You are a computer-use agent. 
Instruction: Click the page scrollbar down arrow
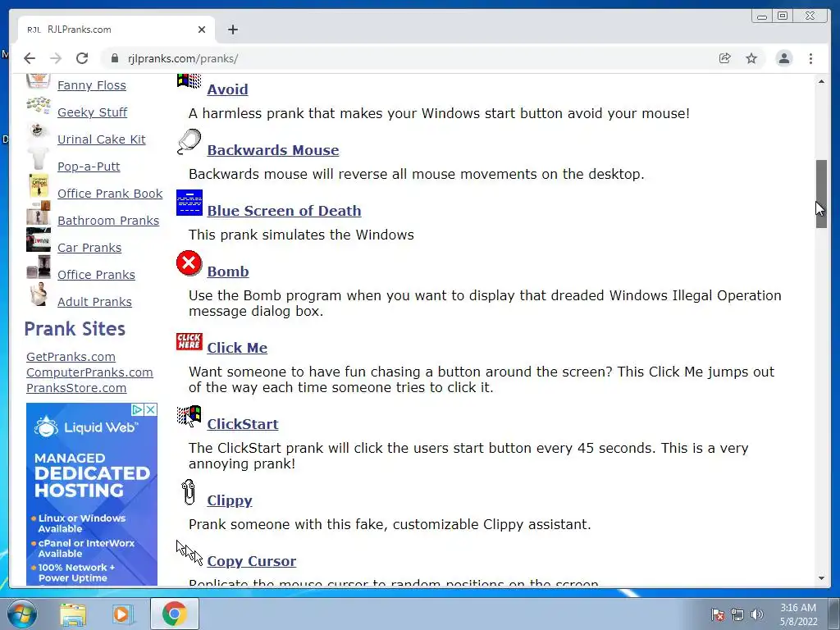(821, 578)
